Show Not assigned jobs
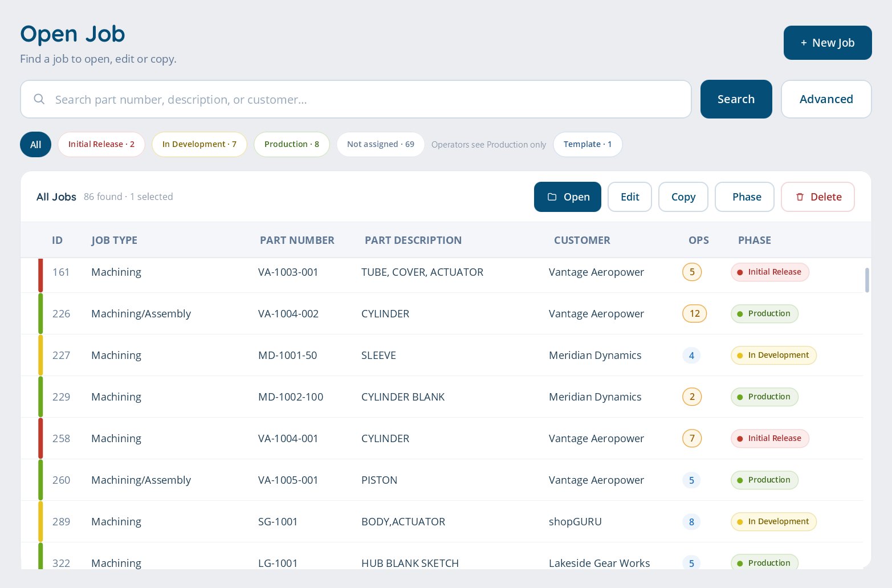The width and height of the screenshot is (892, 588). click(x=380, y=144)
